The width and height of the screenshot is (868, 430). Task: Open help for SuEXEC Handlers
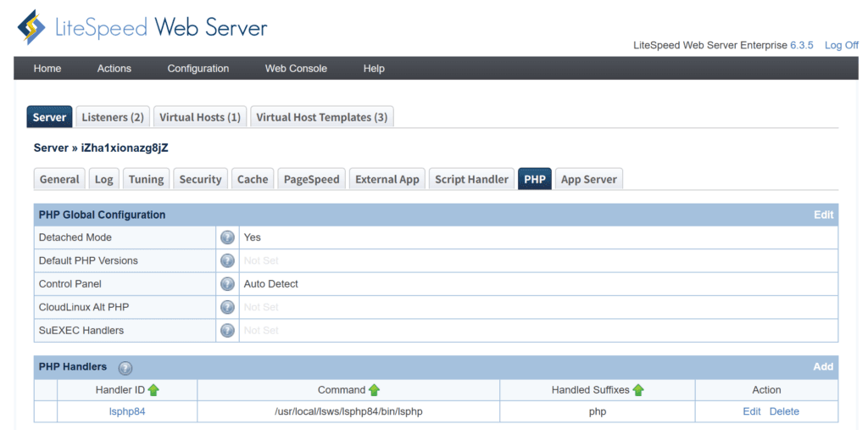[x=227, y=331]
